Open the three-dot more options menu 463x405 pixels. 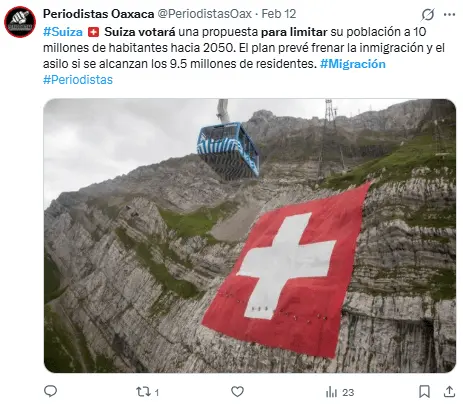point(449,14)
